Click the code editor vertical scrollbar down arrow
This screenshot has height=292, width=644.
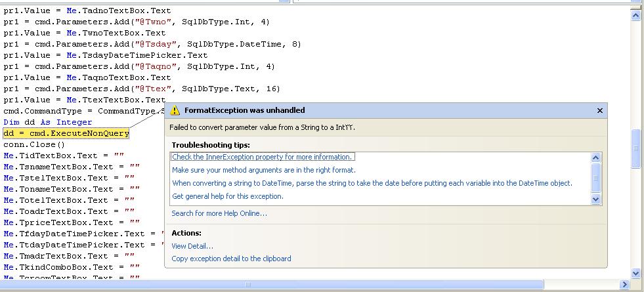(635, 273)
